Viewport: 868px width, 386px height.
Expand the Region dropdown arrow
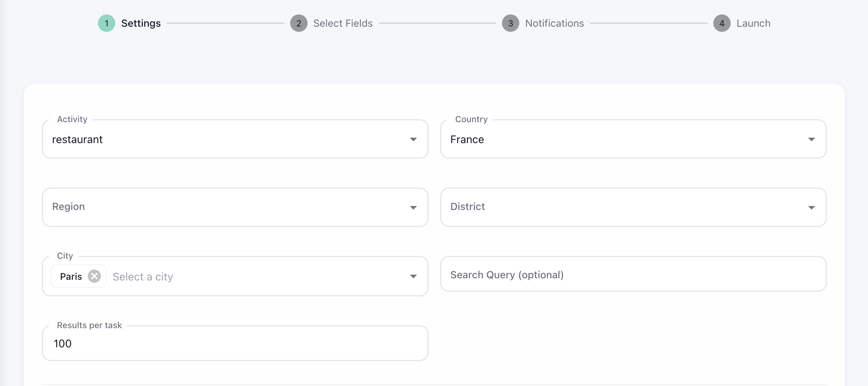(x=413, y=207)
